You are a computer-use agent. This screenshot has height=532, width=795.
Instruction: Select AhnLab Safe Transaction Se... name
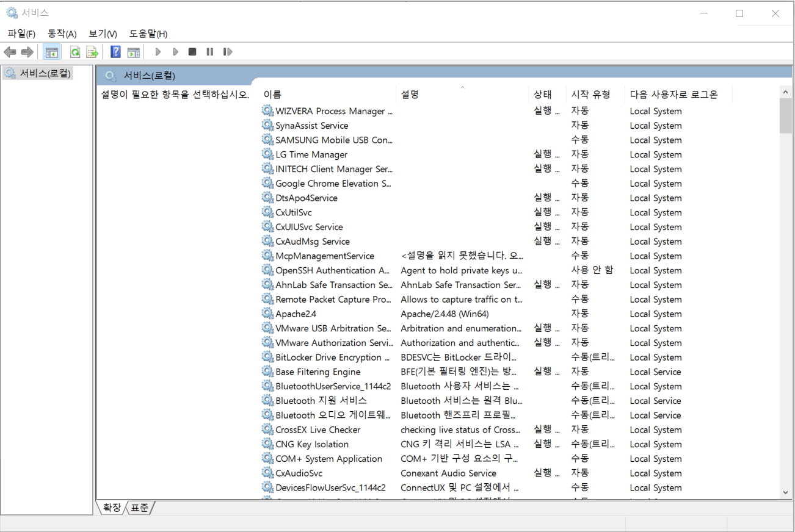(334, 285)
